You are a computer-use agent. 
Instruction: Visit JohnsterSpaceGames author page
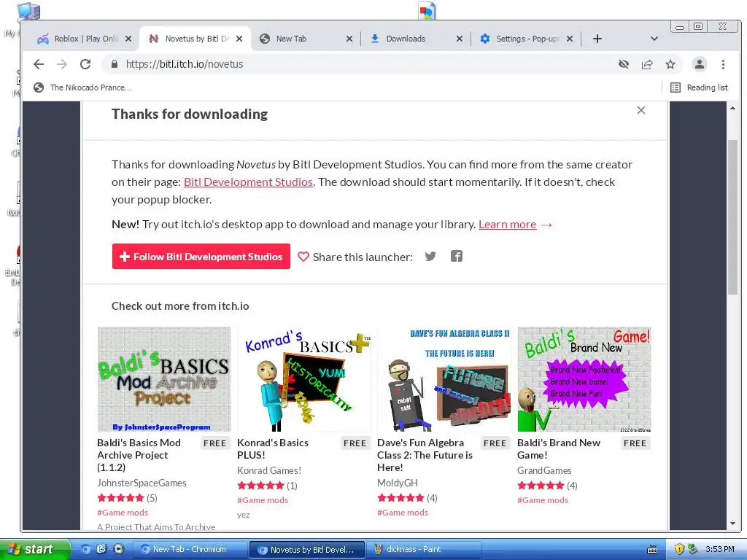(x=142, y=483)
